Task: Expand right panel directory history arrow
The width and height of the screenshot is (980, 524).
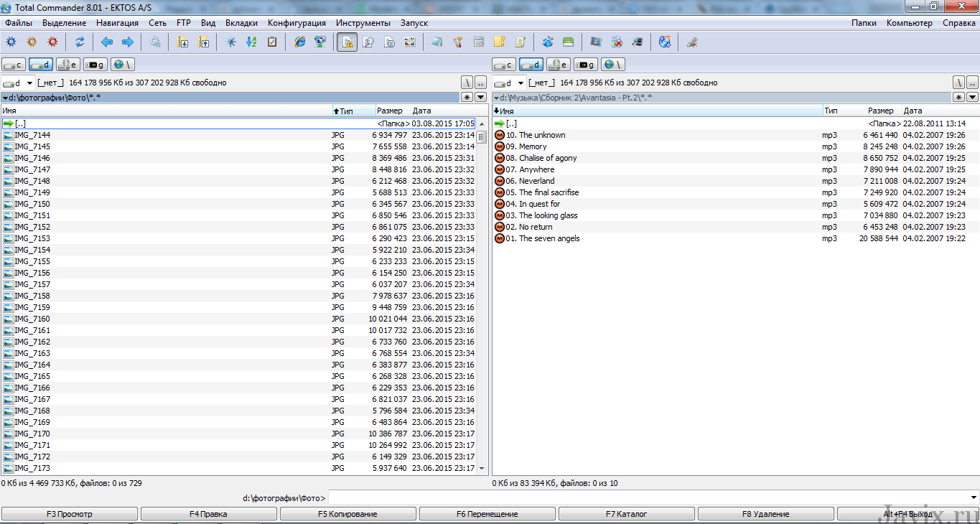Action: click(973, 97)
